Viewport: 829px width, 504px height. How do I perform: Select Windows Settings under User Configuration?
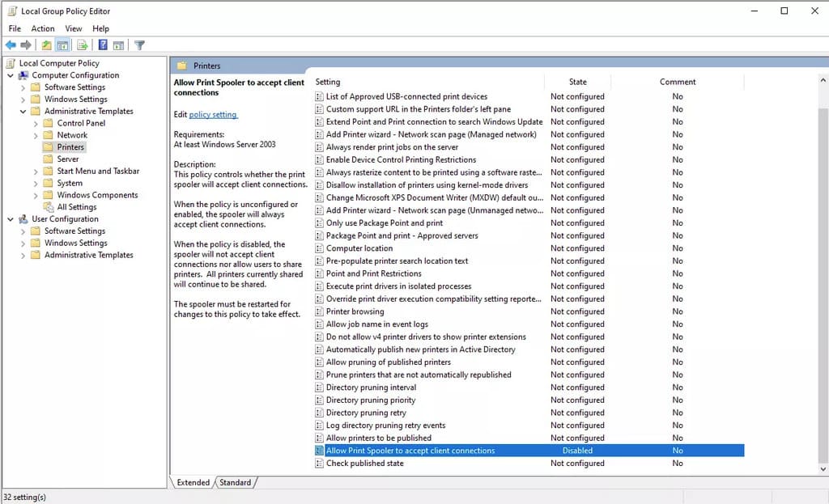(76, 243)
